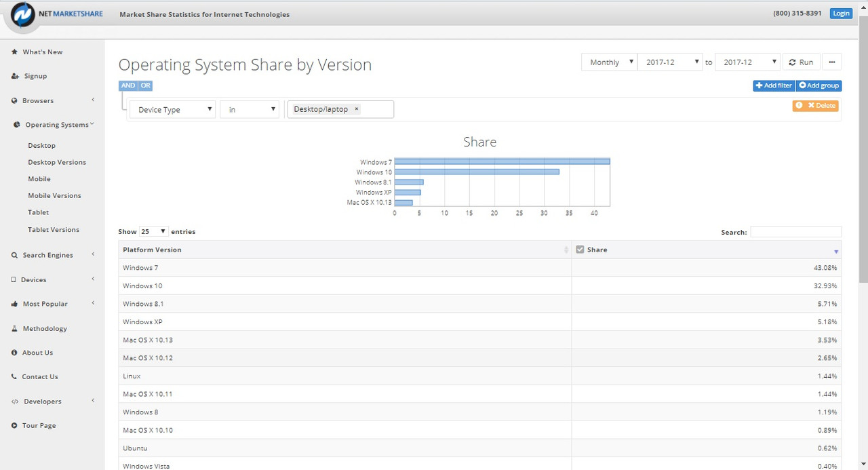Screen dimensions: 868x470
Task: Open Desktop under Operating Systems
Action: 42,145
